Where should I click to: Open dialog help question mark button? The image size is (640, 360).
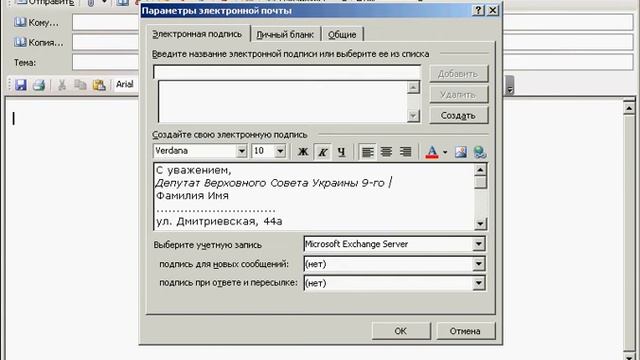pos(478,10)
